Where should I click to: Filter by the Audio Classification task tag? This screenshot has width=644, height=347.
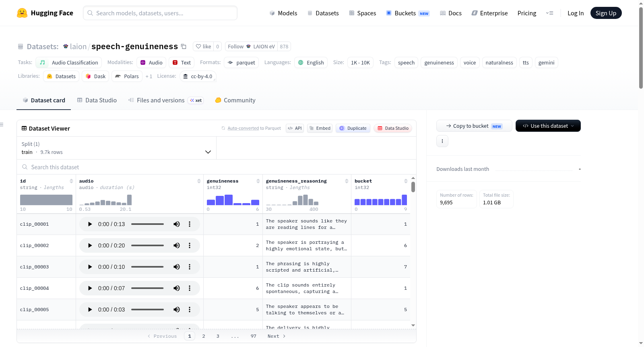[x=69, y=62]
